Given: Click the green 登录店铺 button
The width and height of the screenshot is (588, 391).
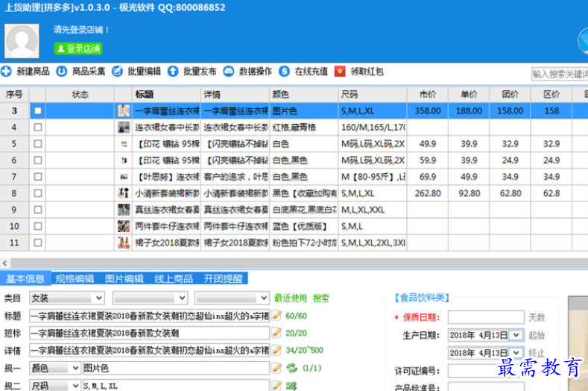Looking at the screenshot, I should 78,49.
